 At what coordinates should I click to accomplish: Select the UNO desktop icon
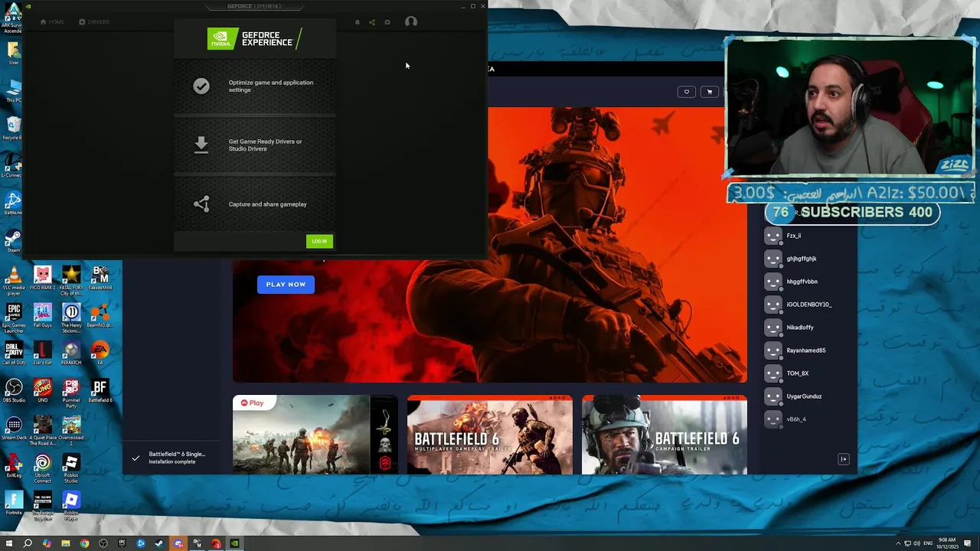point(42,391)
